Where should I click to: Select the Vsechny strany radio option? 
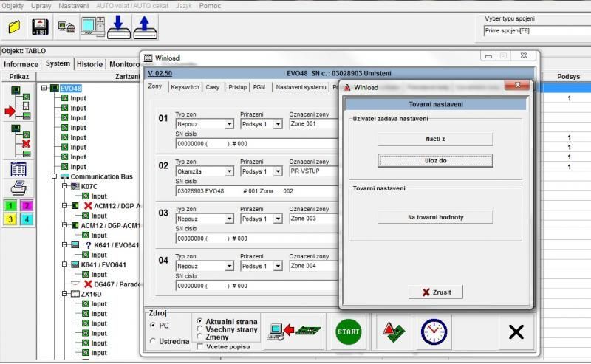(x=199, y=329)
